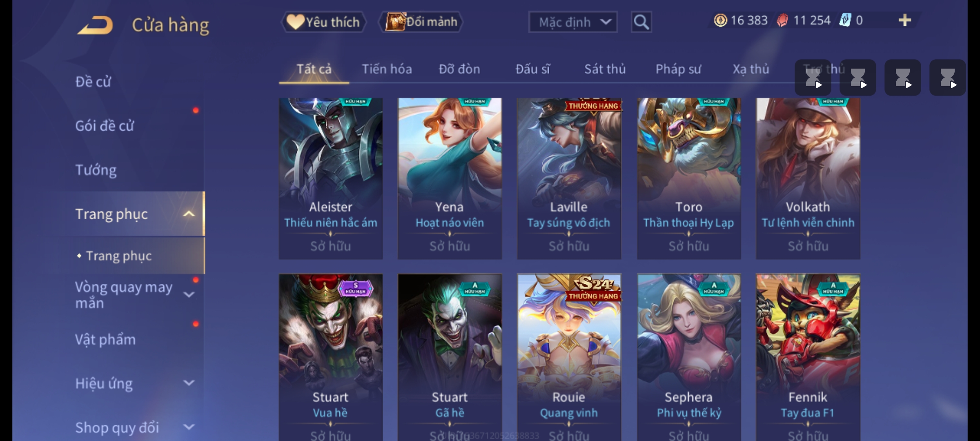The height and width of the screenshot is (441, 980).
Task: Open the Đổi mảnh fragment exchange
Action: pyautogui.click(x=421, y=22)
